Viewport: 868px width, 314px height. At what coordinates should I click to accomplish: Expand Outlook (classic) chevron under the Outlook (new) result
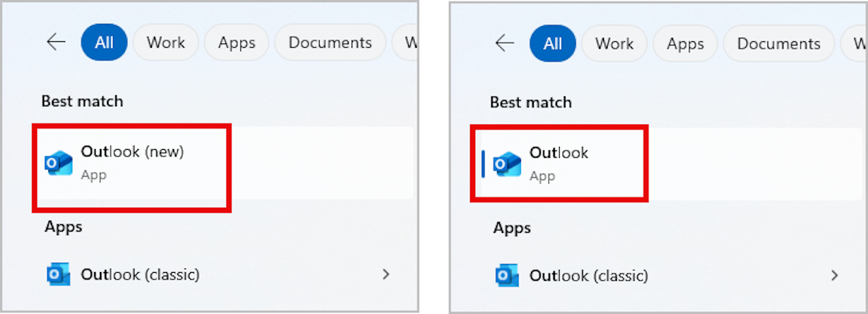tap(386, 274)
